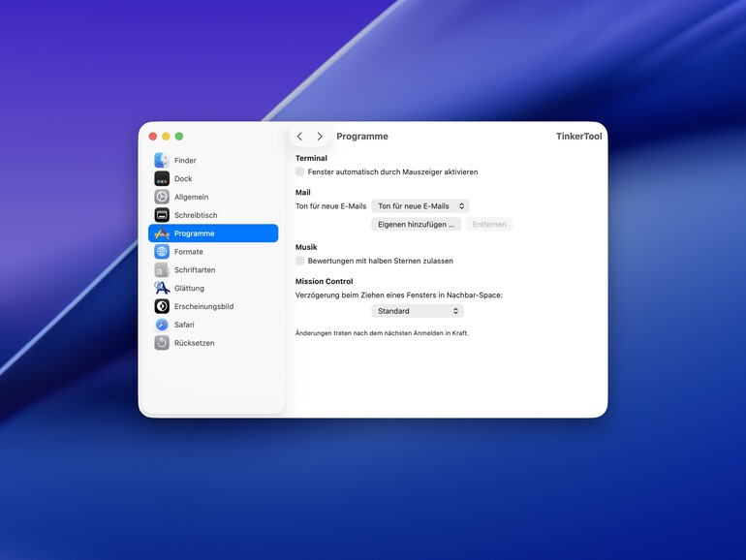The height and width of the screenshot is (560, 746).
Task: Click the Glättung letter A icon
Action: click(x=162, y=288)
